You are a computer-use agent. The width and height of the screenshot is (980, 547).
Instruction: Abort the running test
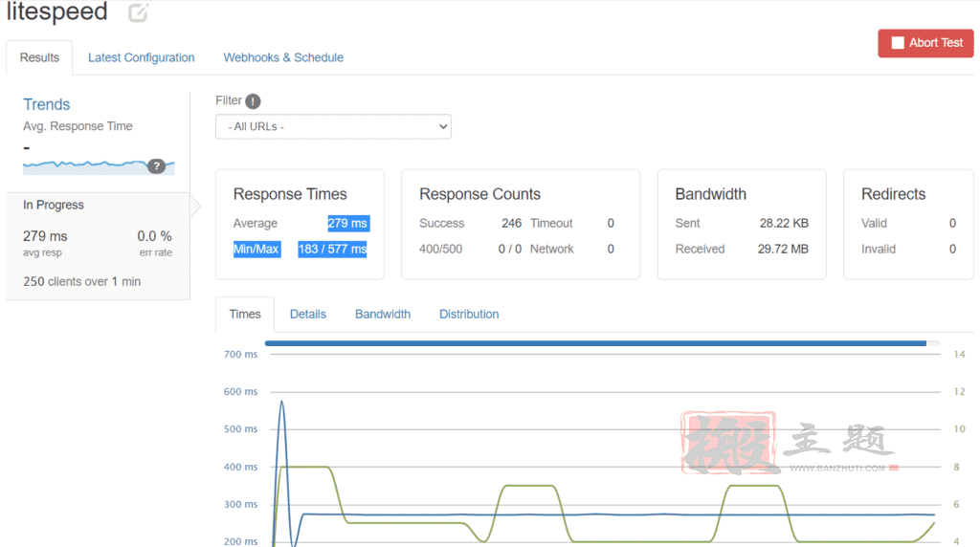click(925, 43)
